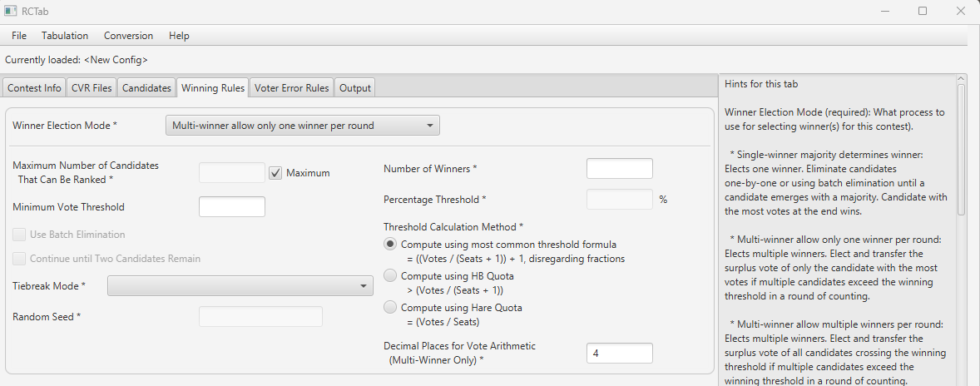980x386 pixels.
Task: Open the Tabulation menu
Action: pos(65,36)
